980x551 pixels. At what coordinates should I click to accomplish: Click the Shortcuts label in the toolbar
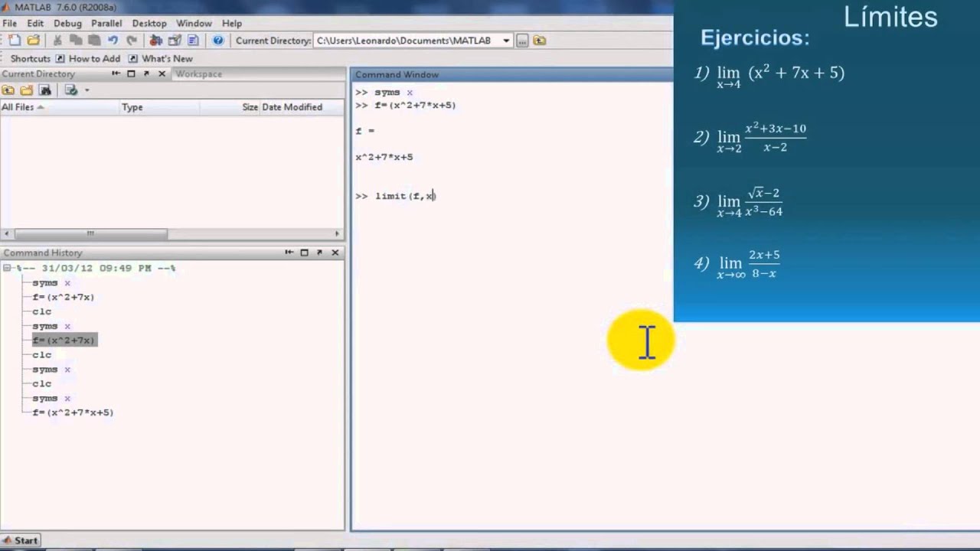click(31, 59)
